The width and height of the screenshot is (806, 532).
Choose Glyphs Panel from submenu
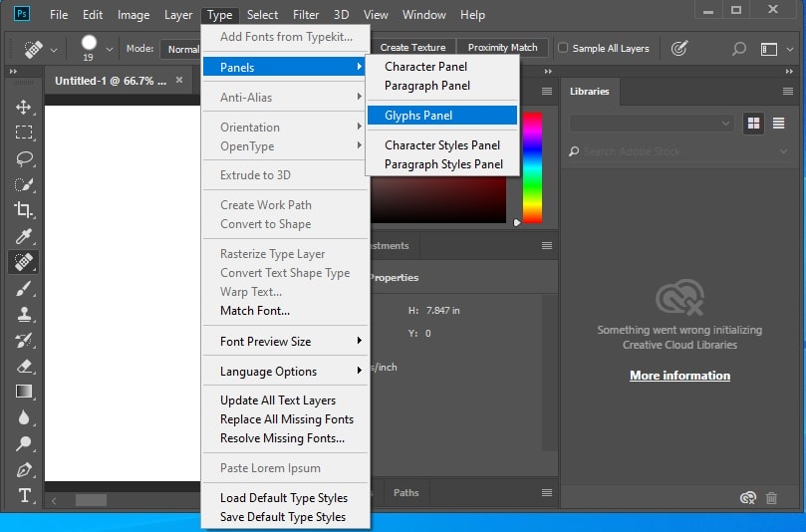click(442, 116)
